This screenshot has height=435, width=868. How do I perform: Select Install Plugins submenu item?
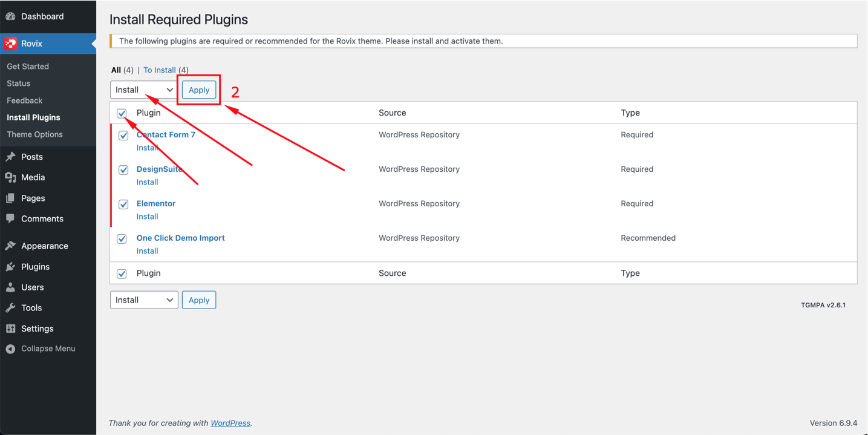[34, 117]
